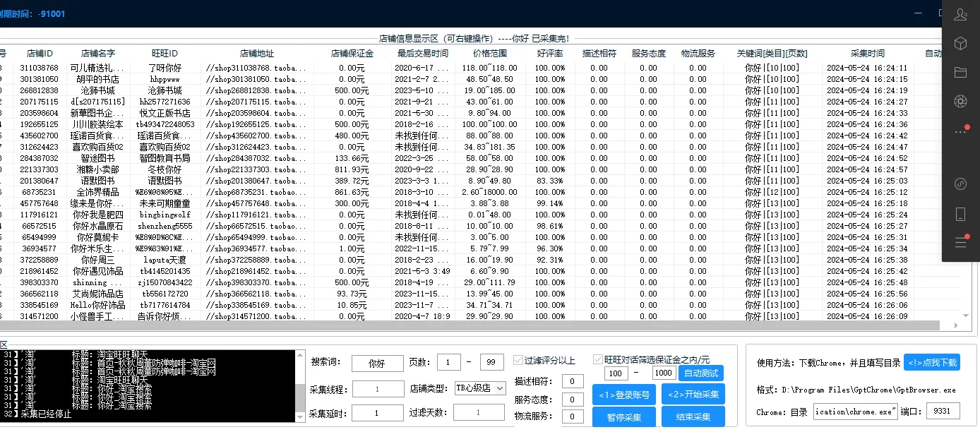Open the contacts person icon in right sidebar
The width and height of the screenshot is (980, 432).
960,14
